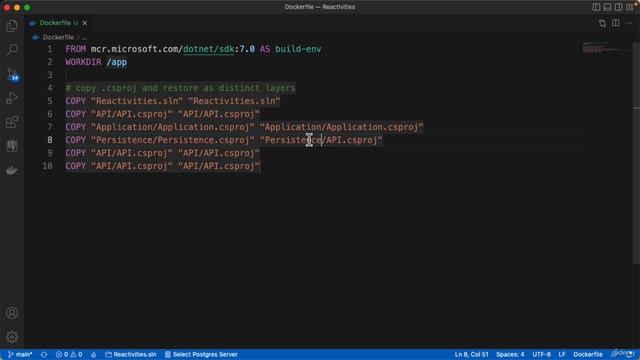The height and width of the screenshot is (360, 640).
Task: Open the Extensions view
Action: click(12, 122)
